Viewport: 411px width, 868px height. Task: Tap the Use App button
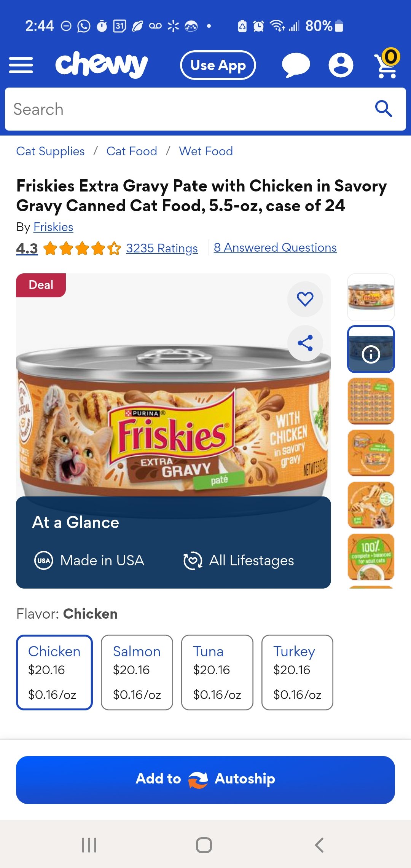coord(218,65)
